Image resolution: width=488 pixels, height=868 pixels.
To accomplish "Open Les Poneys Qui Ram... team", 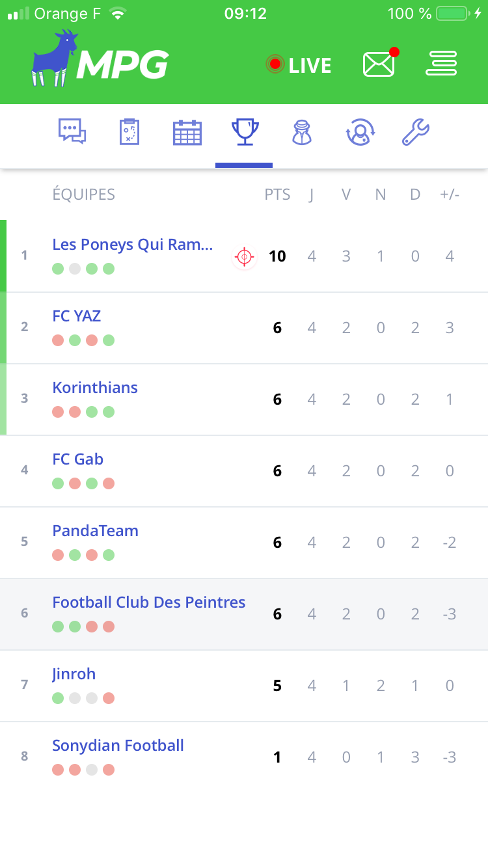I will point(132,245).
